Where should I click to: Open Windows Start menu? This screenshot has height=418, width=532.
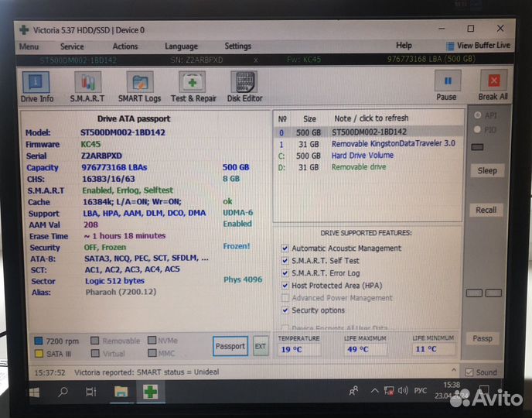[x=34, y=392]
